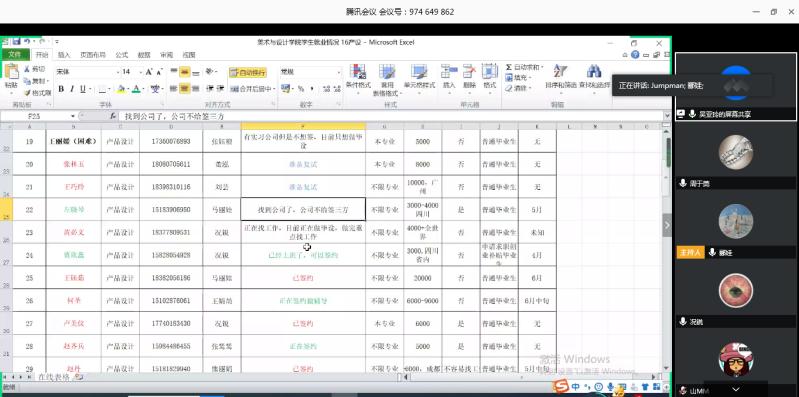
Task: Click the Paste (粘贴) clipboard icon
Action: click(11, 72)
